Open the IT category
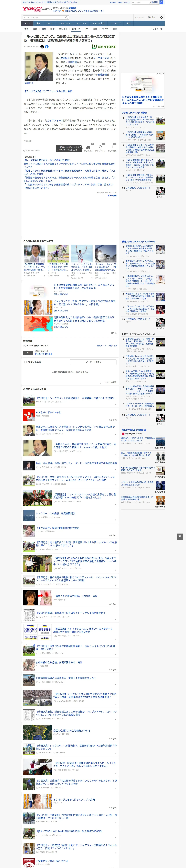 86,29
